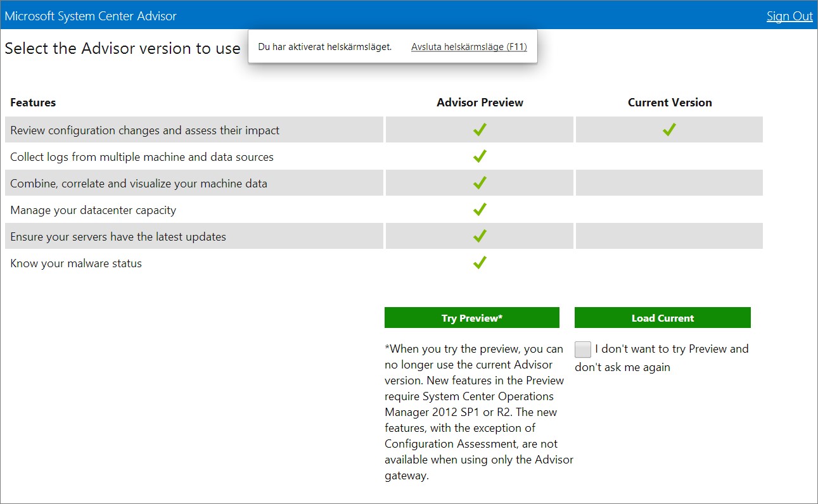Screen dimensions: 818x504
Task: Click the Advisor Preview checkmark for Review configuration changes
Action: click(480, 130)
